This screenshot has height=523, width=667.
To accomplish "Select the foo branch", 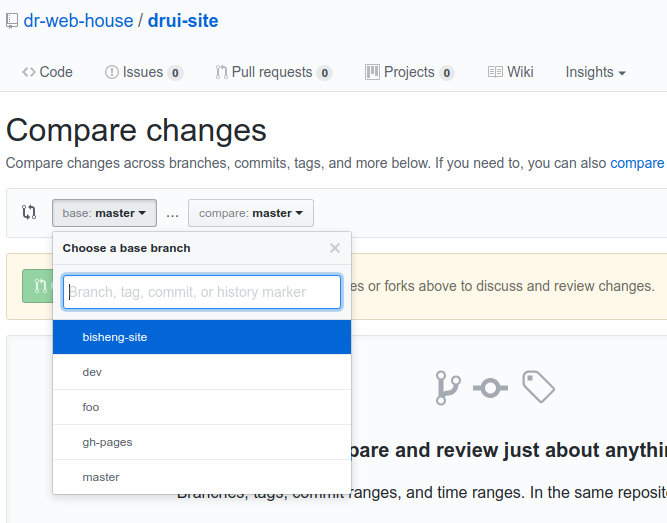I will (202, 407).
